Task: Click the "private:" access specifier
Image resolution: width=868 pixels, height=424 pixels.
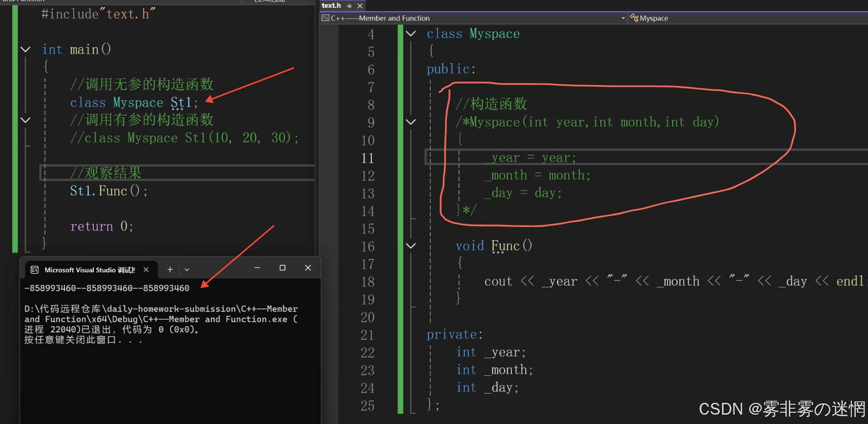Action: 455,335
